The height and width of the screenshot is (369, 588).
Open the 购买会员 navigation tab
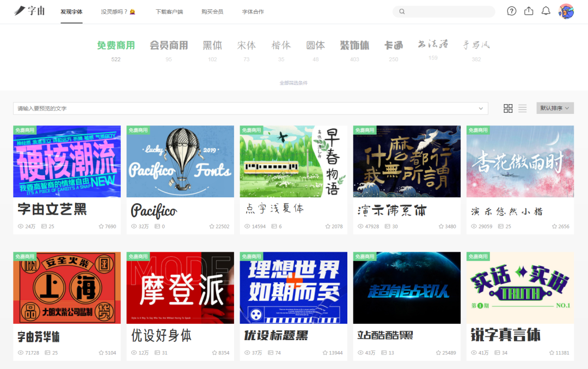click(x=212, y=11)
